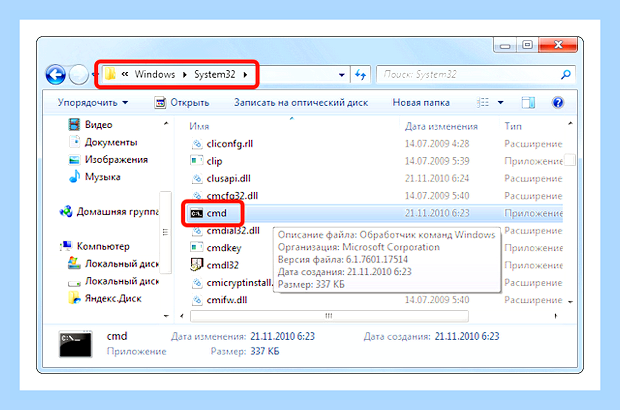Click System32 in the address breadcrumb
This screenshot has height=410, width=620.
pyautogui.click(x=215, y=74)
